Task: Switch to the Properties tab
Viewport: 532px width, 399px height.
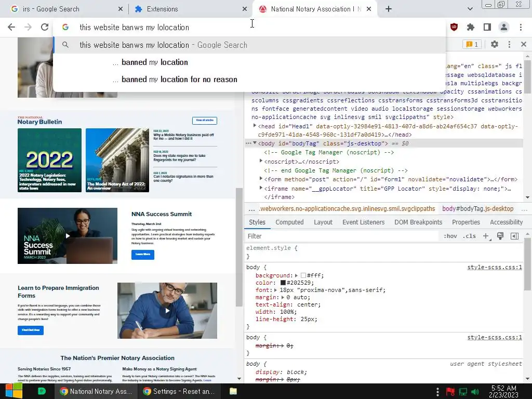Action: click(x=466, y=222)
